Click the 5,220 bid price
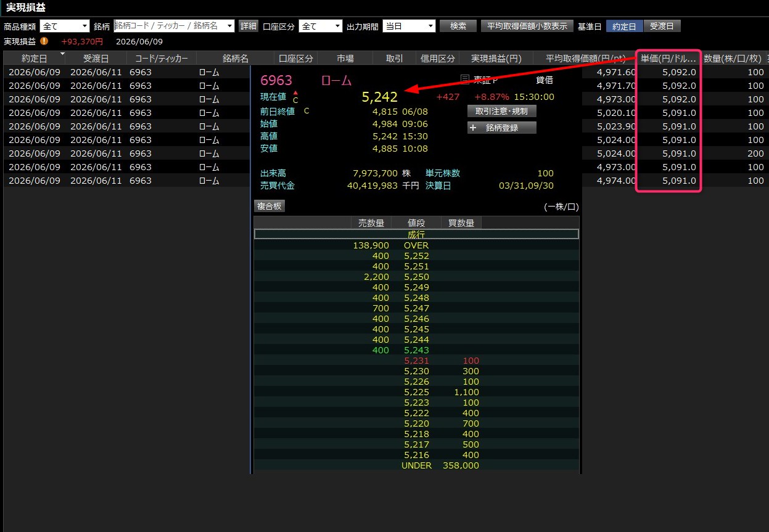Screen dimensions: 769x532 coord(416,424)
